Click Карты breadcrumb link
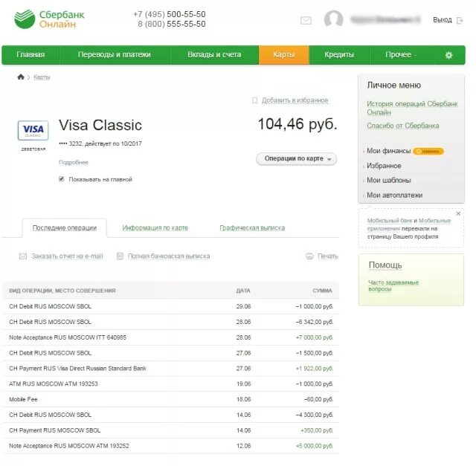Viewport: 476px width, 466px height. (x=42, y=77)
